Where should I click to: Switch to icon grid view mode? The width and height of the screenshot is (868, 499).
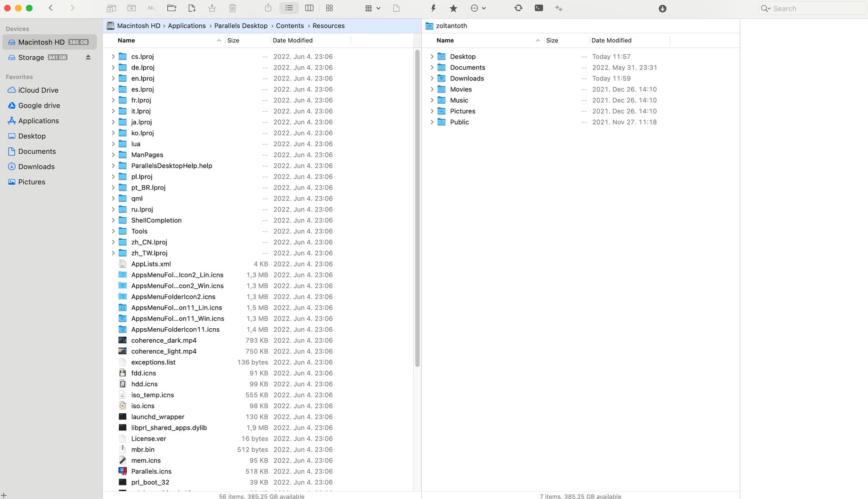pos(329,8)
